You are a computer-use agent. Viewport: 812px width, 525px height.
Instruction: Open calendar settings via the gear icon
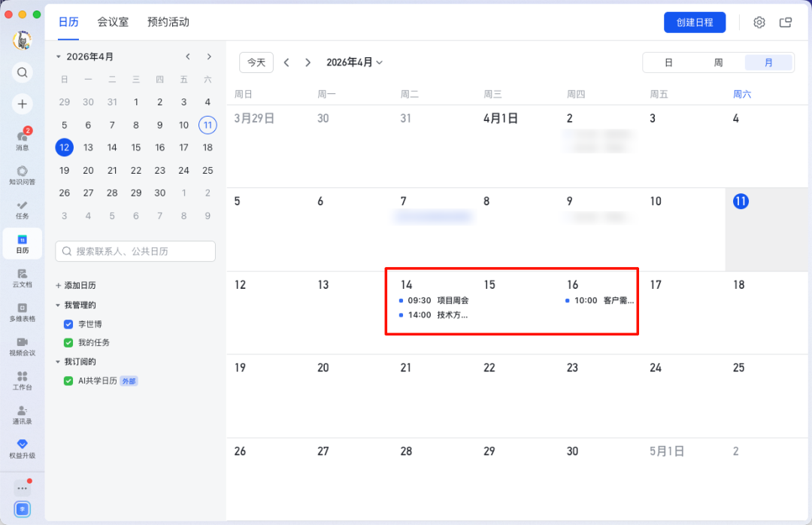(x=759, y=23)
